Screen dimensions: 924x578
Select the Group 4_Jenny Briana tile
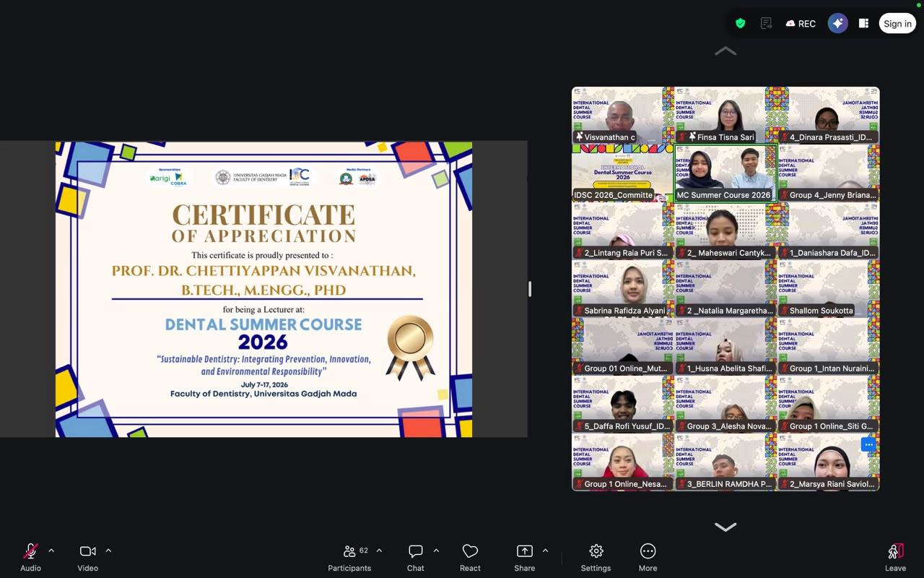[x=829, y=173]
